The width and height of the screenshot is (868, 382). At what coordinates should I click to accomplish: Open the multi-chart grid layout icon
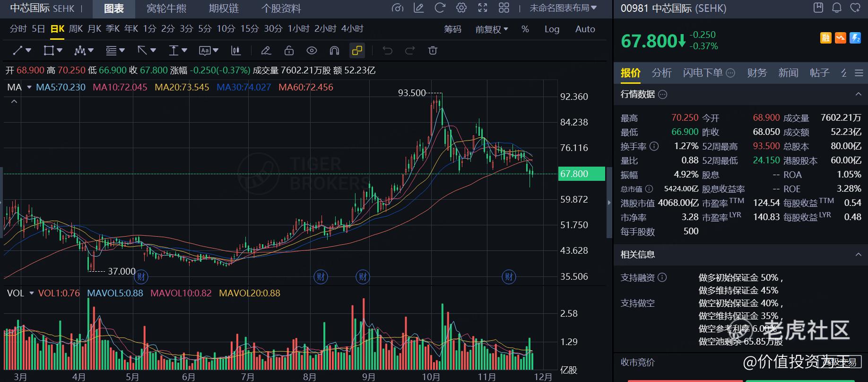(x=504, y=8)
